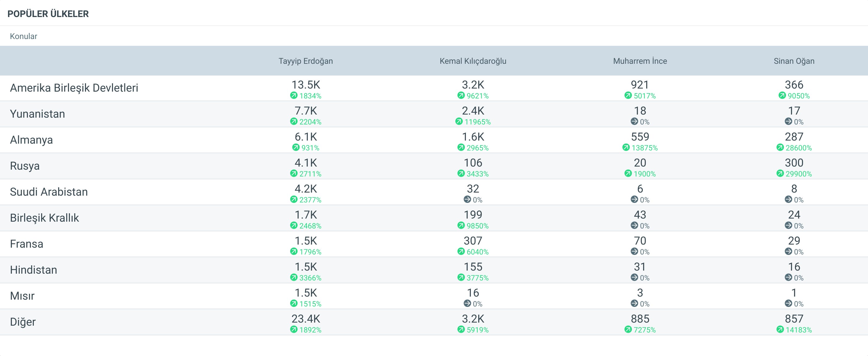
Task: Click Amerika Birleşik Devletleri row label
Action: (x=74, y=88)
